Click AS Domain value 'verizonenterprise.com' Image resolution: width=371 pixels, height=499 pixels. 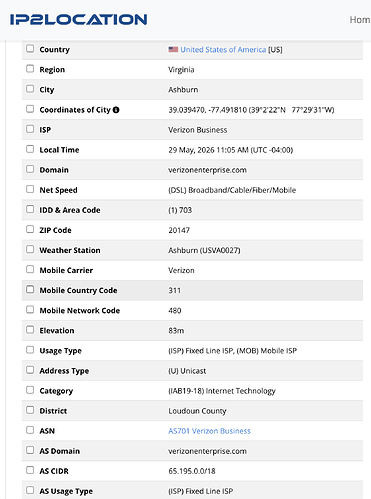pyautogui.click(x=207, y=451)
